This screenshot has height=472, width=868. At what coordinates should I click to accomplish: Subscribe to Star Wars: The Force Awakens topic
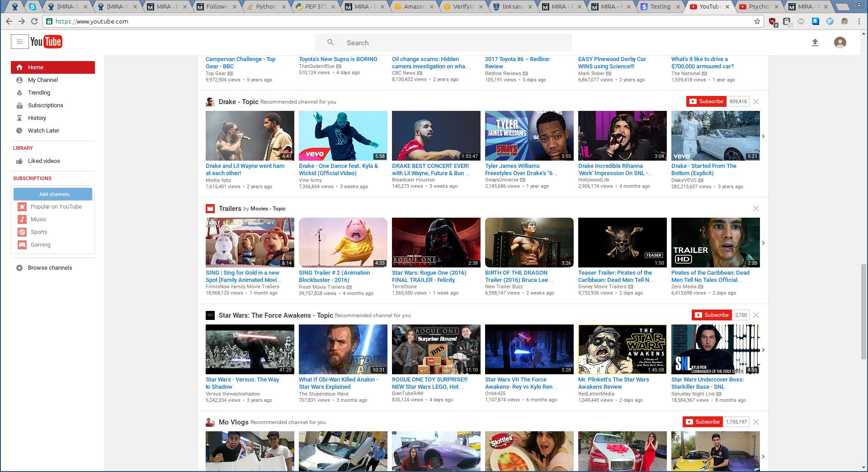click(712, 315)
